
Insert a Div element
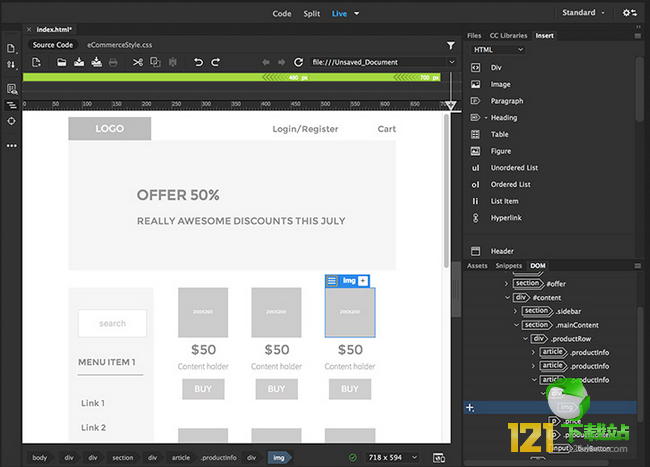(496, 68)
